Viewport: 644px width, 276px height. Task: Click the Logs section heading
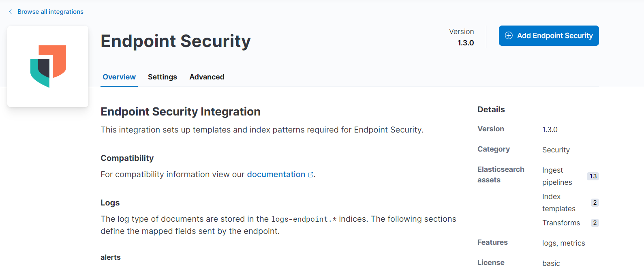click(110, 203)
